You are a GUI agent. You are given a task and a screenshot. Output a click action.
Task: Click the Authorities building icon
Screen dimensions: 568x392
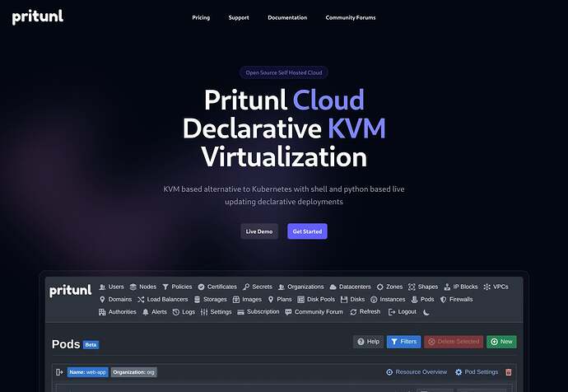pyautogui.click(x=102, y=312)
